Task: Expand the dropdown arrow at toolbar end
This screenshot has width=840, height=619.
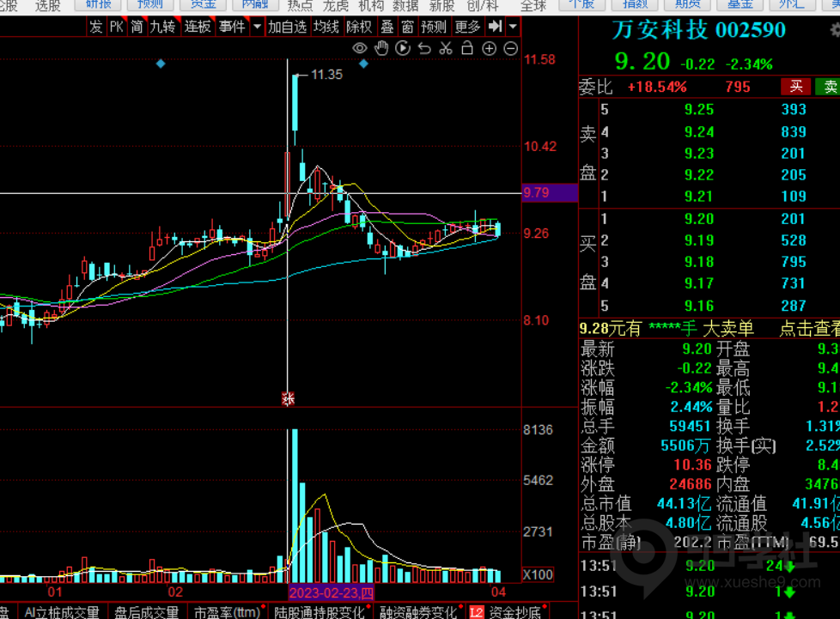Action: [513, 27]
